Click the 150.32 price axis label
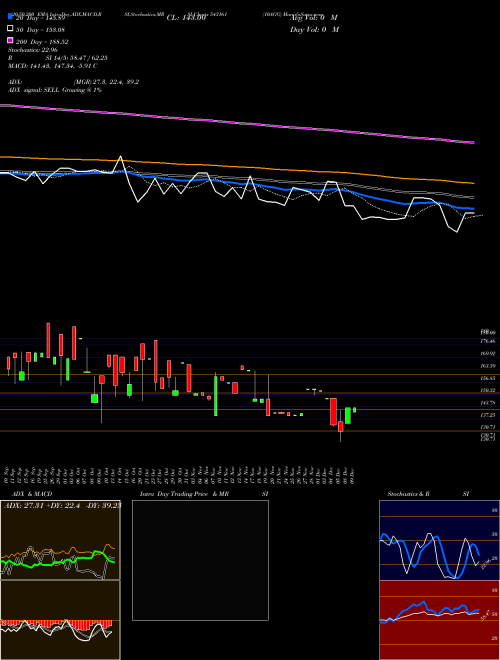Image resolution: width=500 pixels, height=660 pixels. pyautogui.click(x=487, y=391)
